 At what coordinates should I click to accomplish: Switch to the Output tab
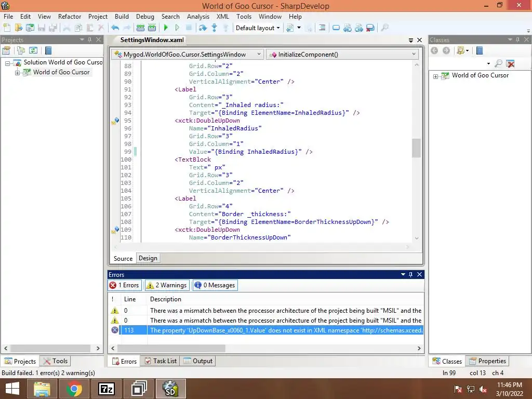point(198,361)
